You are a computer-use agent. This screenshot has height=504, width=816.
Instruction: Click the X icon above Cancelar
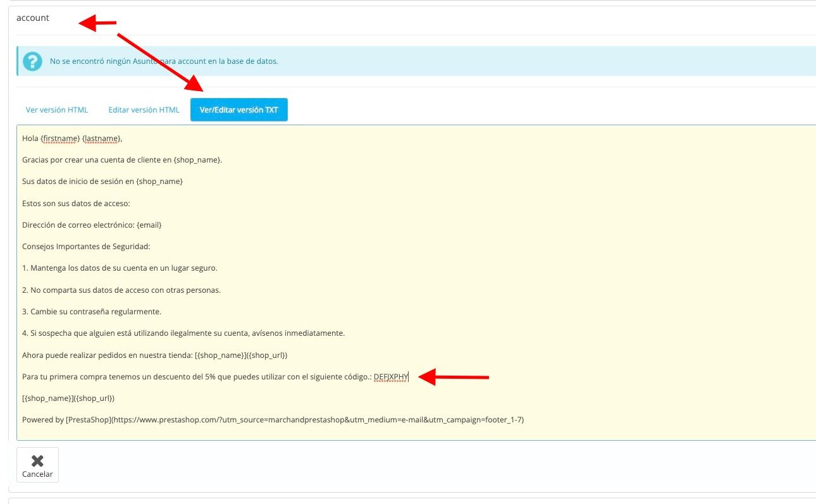[x=37, y=460]
